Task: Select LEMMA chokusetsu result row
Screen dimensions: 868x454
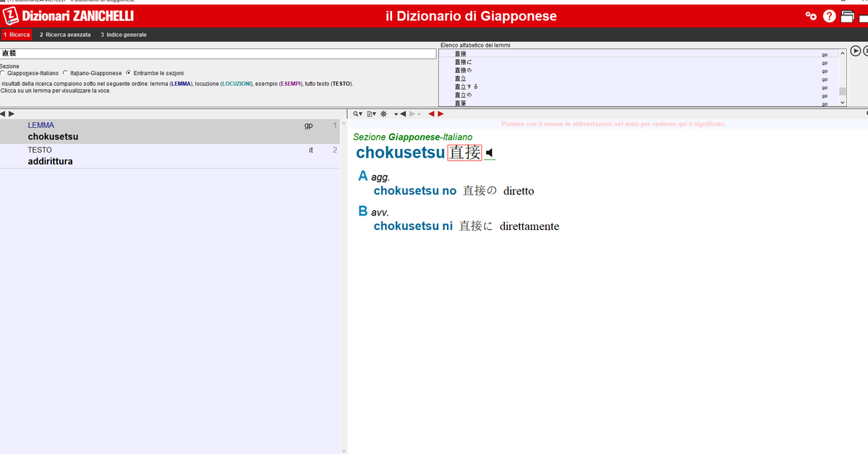Action: [169, 131]
